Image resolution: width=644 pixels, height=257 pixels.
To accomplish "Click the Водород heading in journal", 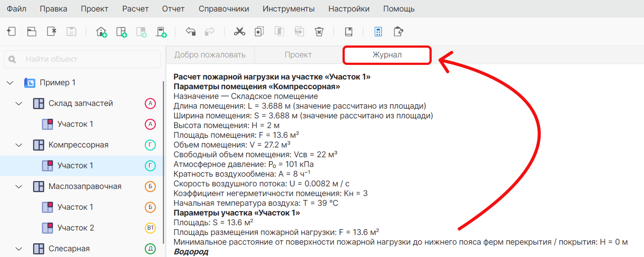I will 191,252.
